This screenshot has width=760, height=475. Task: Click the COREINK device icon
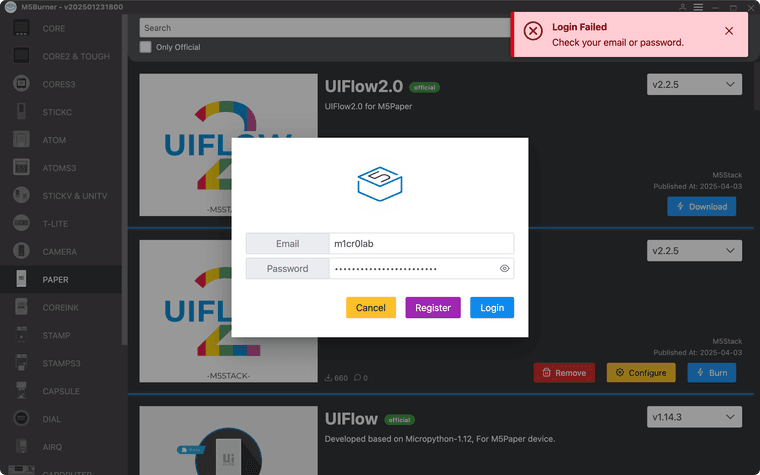21,307
